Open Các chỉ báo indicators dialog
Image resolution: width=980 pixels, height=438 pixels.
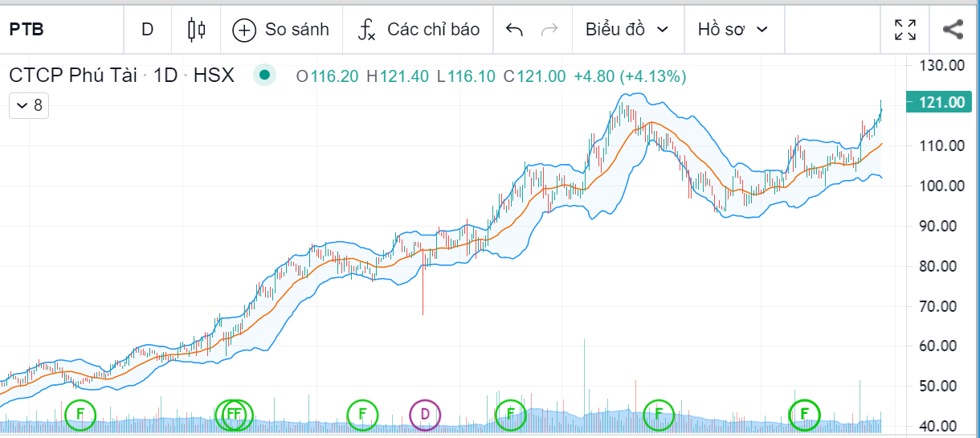coord(419,30)
